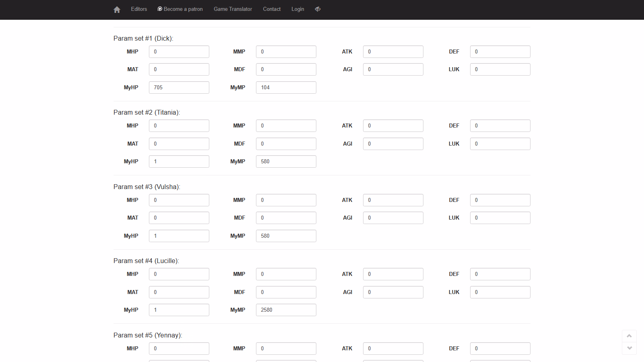Viewport: 644px width, 362px height.
Task: Focus the LUK field for Titania
Action: click(x=500, y=144)
